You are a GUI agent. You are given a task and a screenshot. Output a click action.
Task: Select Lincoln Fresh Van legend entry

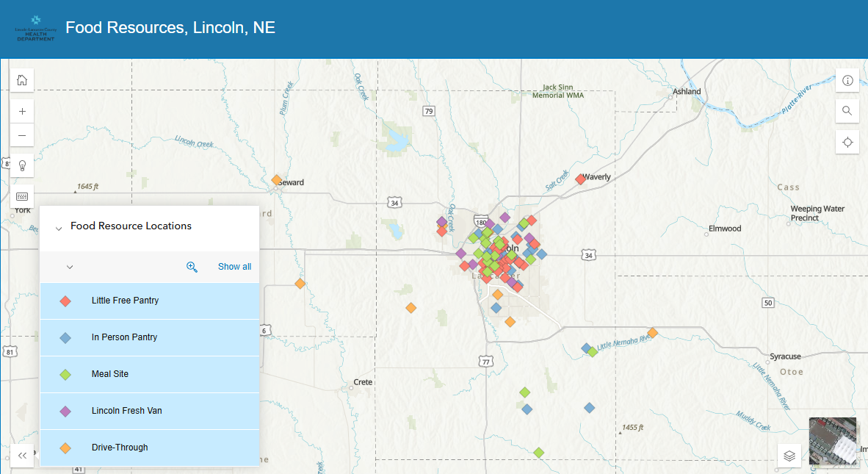[150, 411]
